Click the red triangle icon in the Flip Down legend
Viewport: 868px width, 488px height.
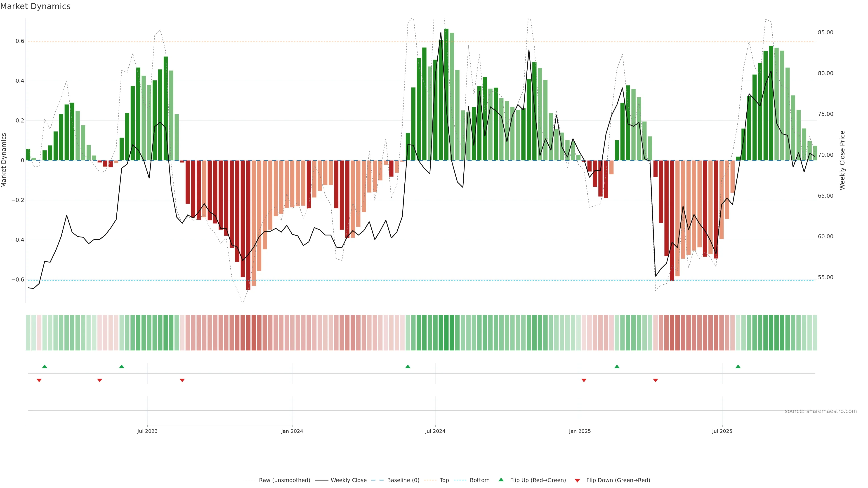[577, 480]
